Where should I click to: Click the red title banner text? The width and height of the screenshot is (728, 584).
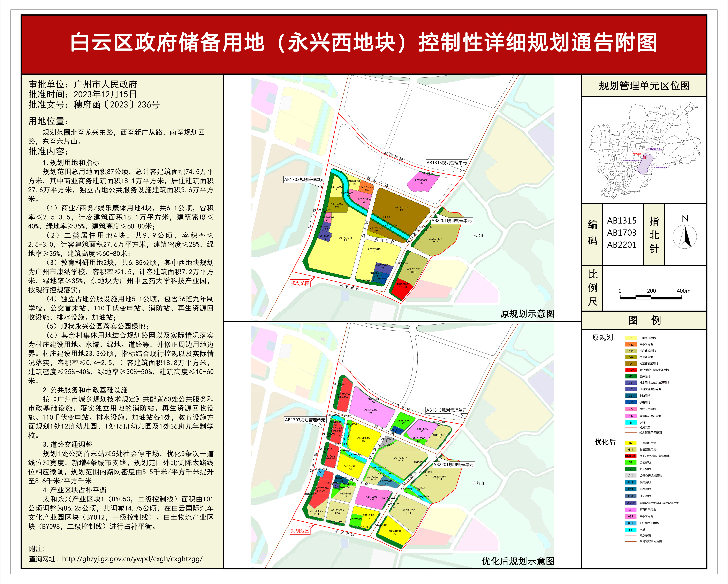364,43
